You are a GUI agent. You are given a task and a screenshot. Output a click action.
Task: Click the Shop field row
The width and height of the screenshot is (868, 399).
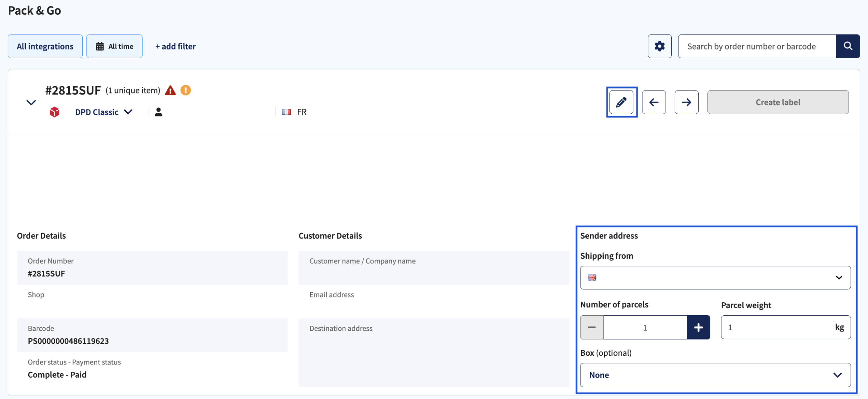[x=152, y=301]
